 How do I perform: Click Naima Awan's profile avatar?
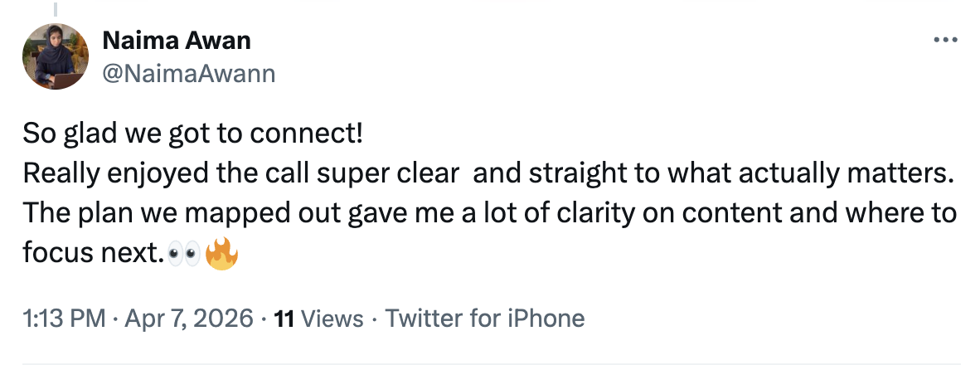[56, 56]
